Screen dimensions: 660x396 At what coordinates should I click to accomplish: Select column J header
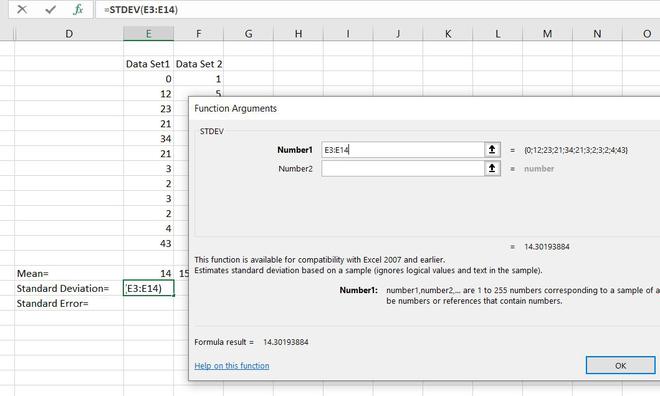(398, 34)
